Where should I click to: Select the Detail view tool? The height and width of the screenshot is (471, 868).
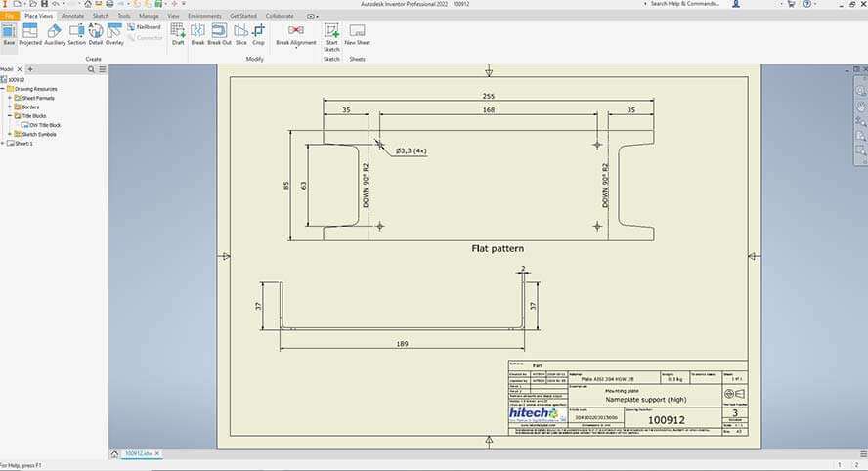96,34
